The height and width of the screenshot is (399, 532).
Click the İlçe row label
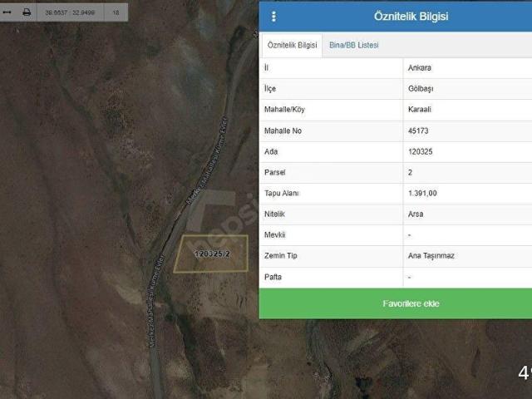269,89
